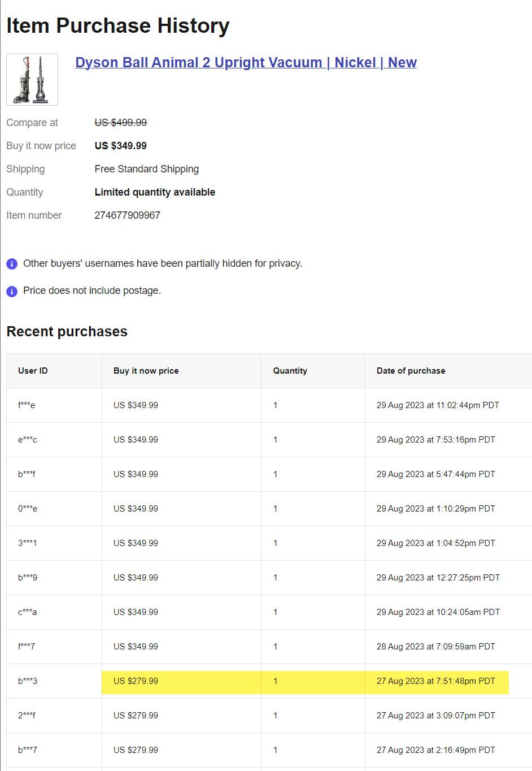
Task: Click the Item Purchase History heading
Action: 117,25
